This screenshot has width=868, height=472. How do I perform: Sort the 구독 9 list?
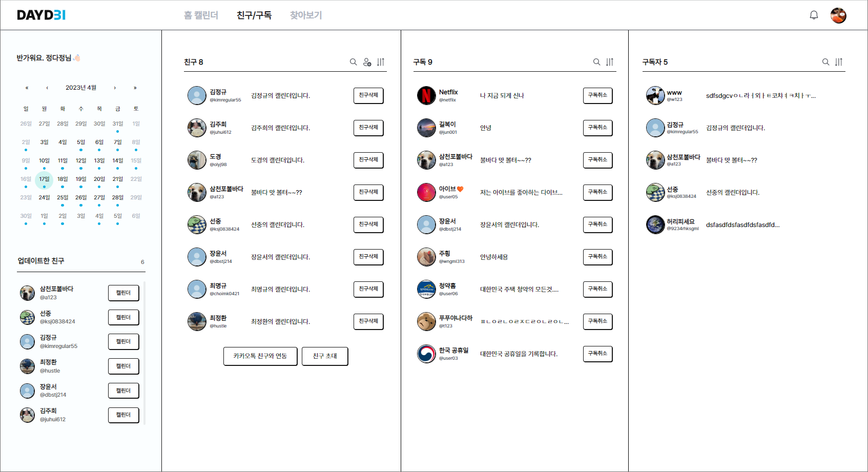610,62
